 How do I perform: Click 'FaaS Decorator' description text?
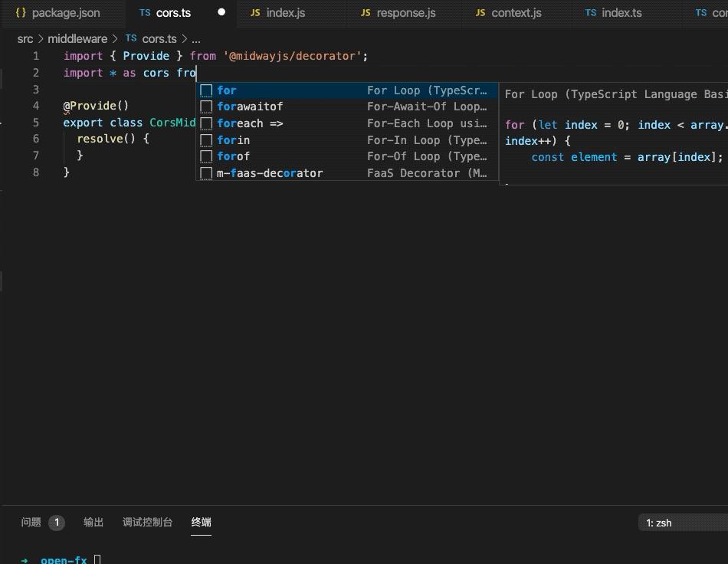pyautogui.click(x=427, y=173)
